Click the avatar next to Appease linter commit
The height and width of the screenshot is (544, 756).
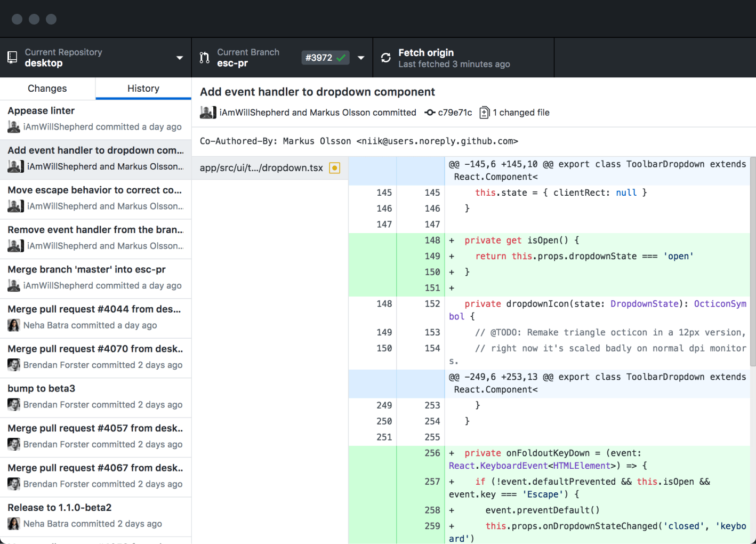(x=13, y=126)
